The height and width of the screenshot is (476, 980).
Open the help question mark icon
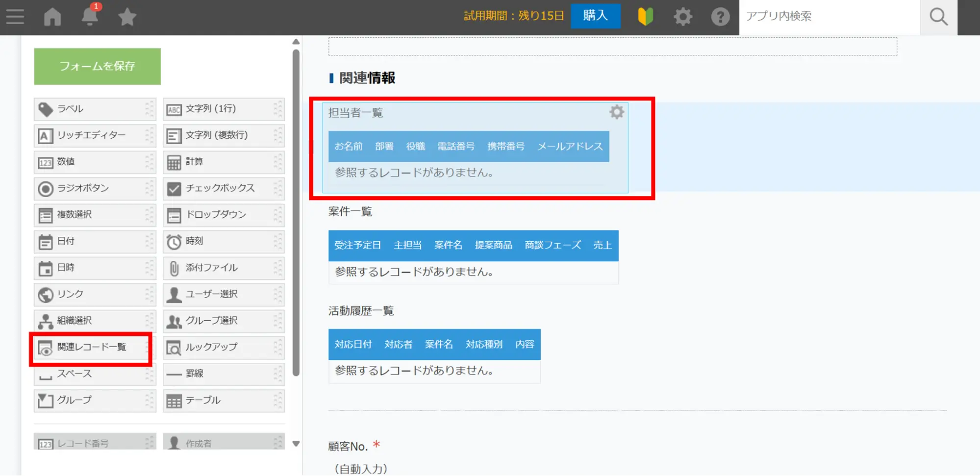(x=720, y=17)
